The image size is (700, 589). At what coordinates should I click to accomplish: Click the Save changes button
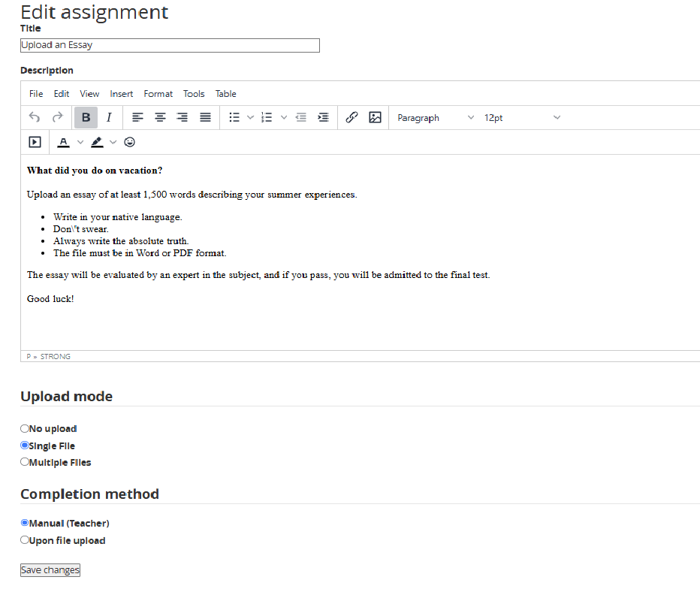[50, 570]
